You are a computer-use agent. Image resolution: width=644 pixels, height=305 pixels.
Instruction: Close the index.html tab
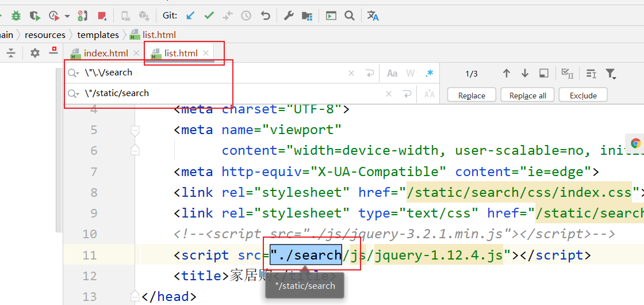[x=136, y=53]
